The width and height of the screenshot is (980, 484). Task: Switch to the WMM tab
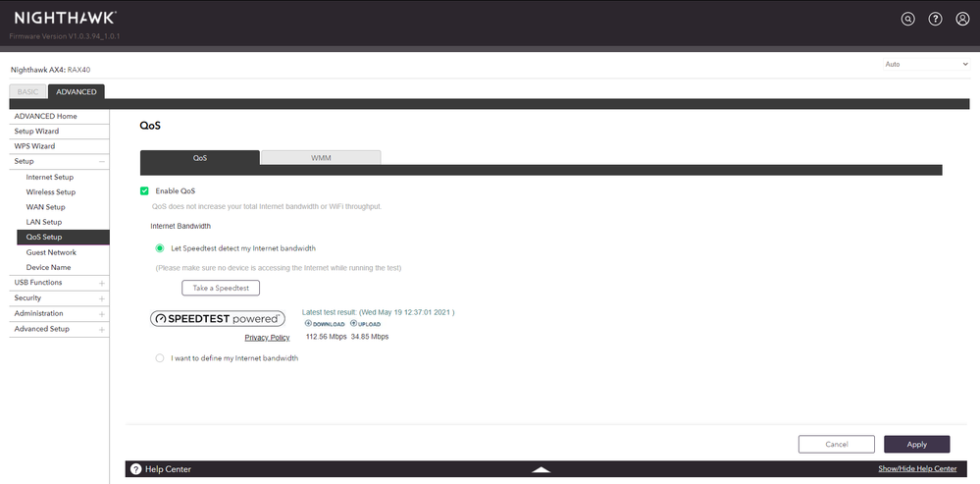(321, 158)
